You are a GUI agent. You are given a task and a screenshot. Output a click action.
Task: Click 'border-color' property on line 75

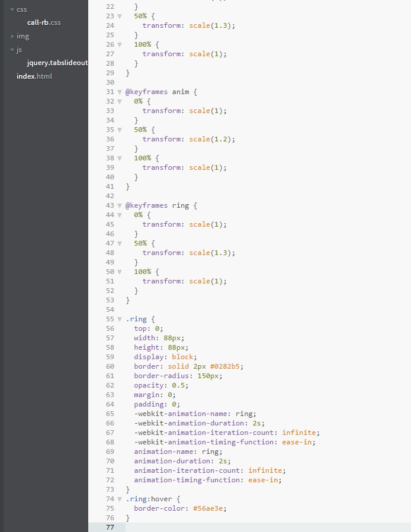[x=159, y=508]
